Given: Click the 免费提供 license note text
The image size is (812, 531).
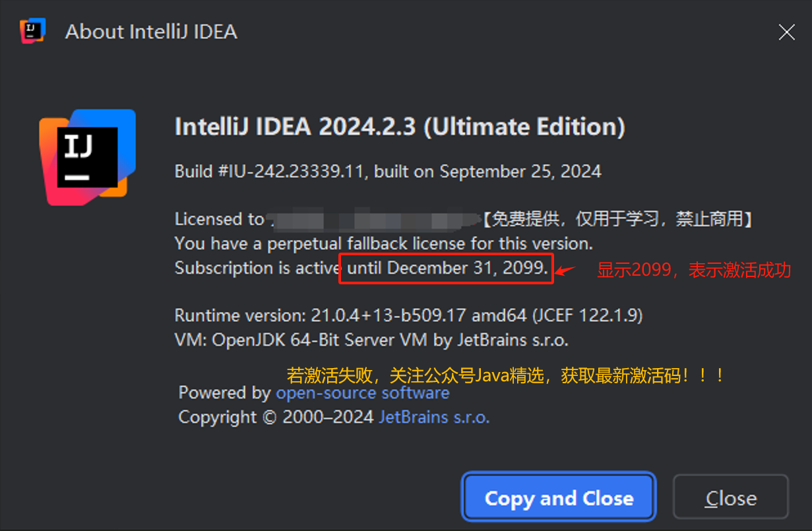Looking at the screenshot, I should (617, 220).
